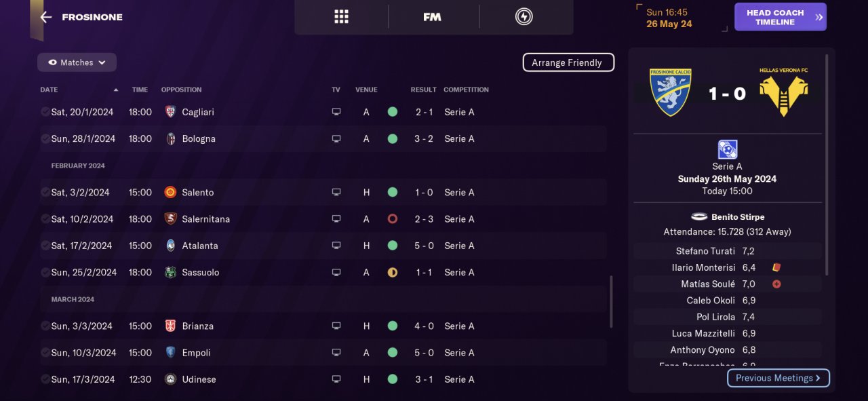The image size is (868, 401).
Task: Open the grid menu icon
Action: [x=341, y=17]
